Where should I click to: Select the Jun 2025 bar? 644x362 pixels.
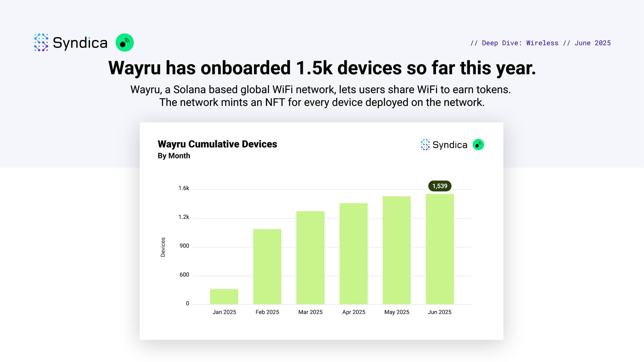pos(440,249)
